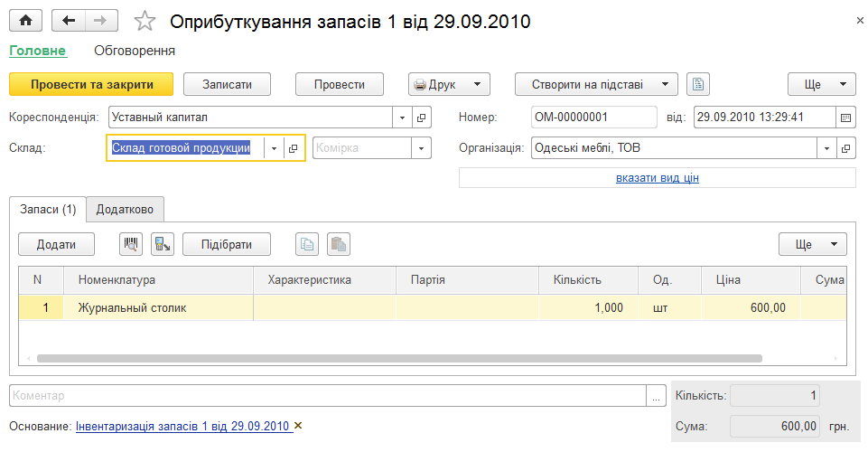Click the Підібрати button
Image resolution: width=868 pixels, height=452 pixels.
[x=227, y=244]
